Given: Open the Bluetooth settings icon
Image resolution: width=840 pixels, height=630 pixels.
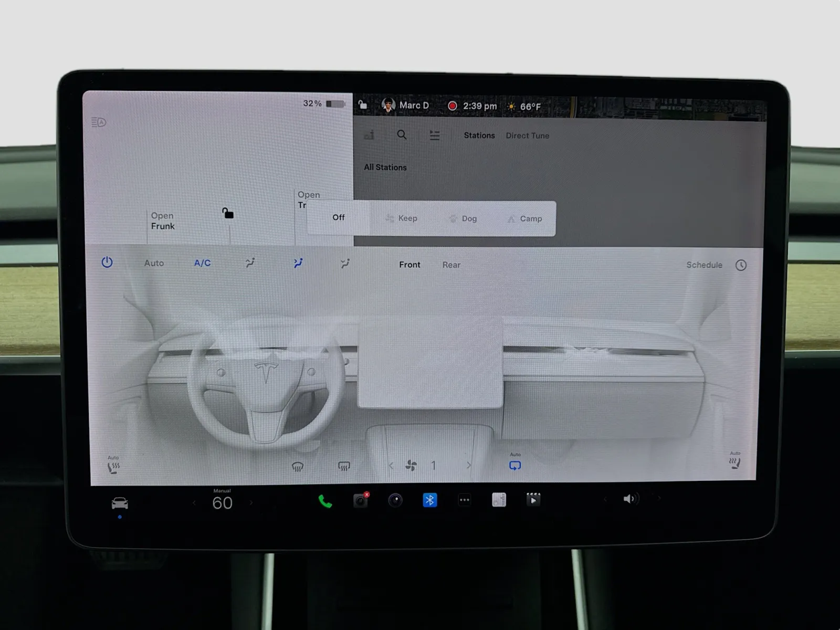Looking at the screenshot, I should coord(429,500).
